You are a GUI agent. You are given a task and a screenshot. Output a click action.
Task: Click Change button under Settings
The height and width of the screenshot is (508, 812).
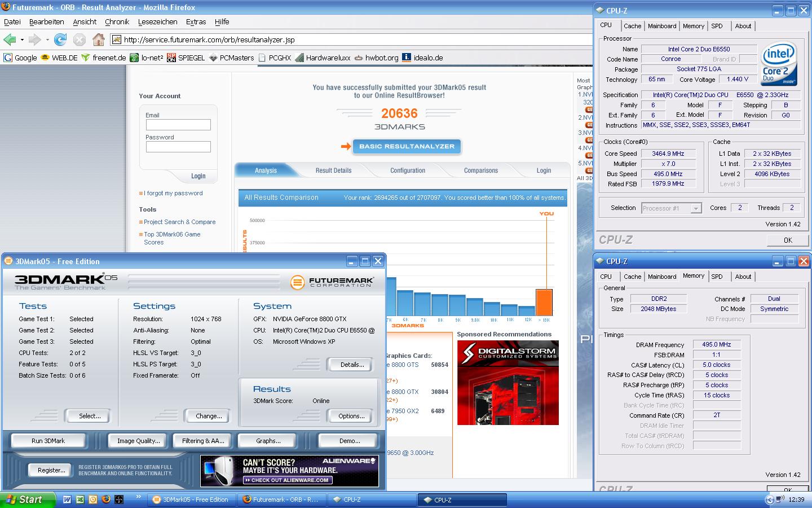click(x=208, y=416)
